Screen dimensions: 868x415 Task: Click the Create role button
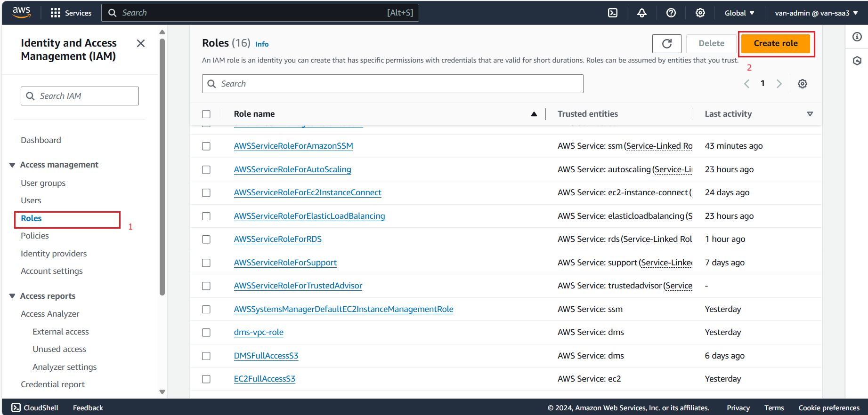[776, 43]
